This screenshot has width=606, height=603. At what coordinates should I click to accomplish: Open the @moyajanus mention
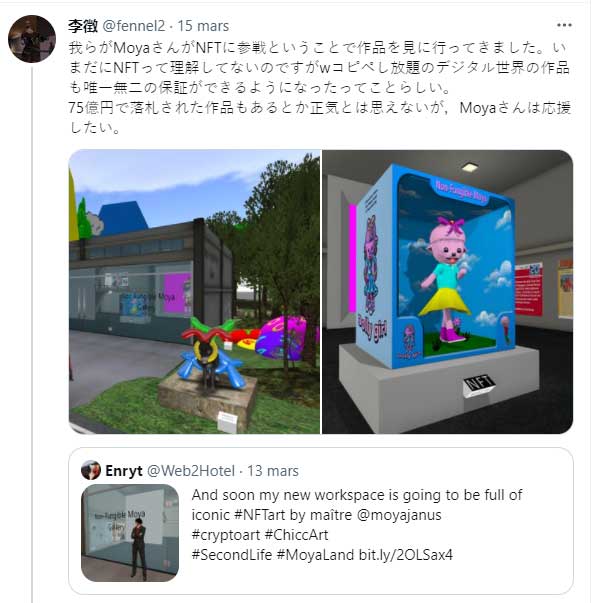click(399, 515)
